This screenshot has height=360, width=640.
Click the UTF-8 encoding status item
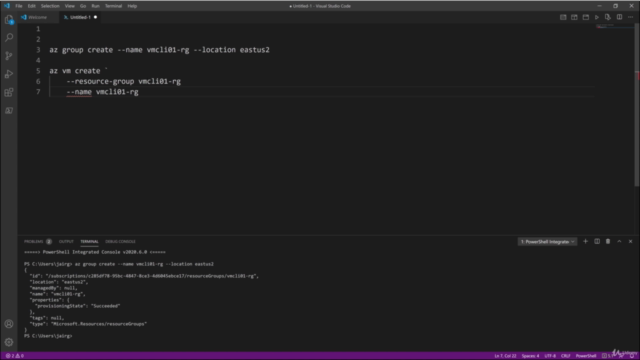(550, 356)
